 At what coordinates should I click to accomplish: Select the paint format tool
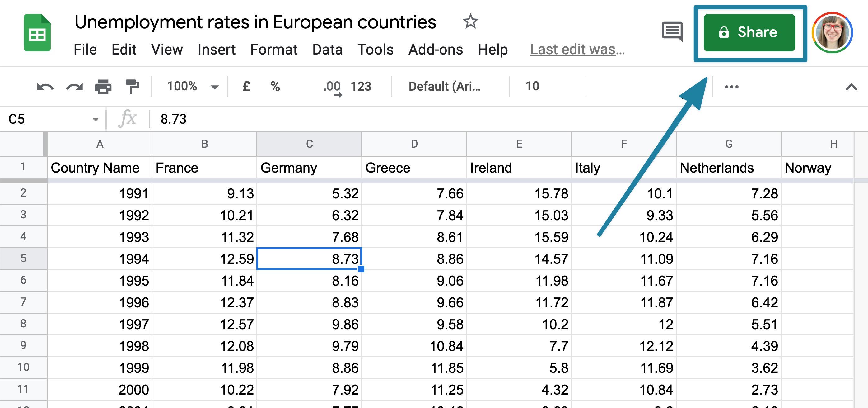tap(132, 87)
